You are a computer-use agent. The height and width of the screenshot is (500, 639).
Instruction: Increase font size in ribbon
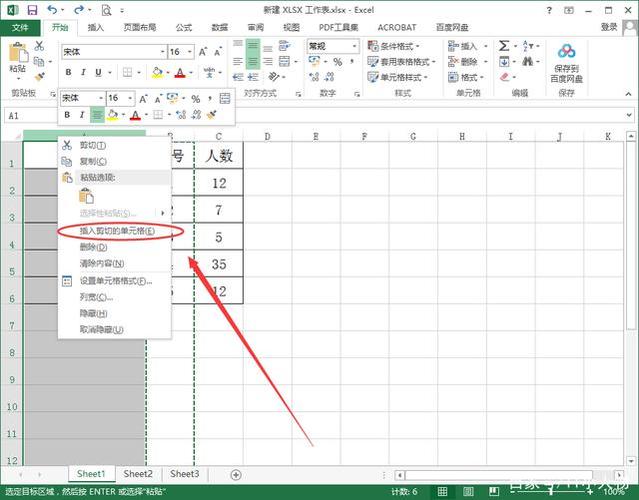pos(203,52)
